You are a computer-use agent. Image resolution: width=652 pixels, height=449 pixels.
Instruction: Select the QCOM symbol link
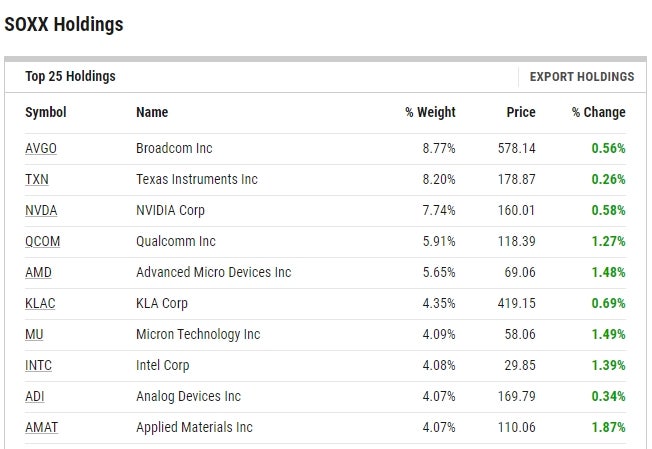click(42, 241)
